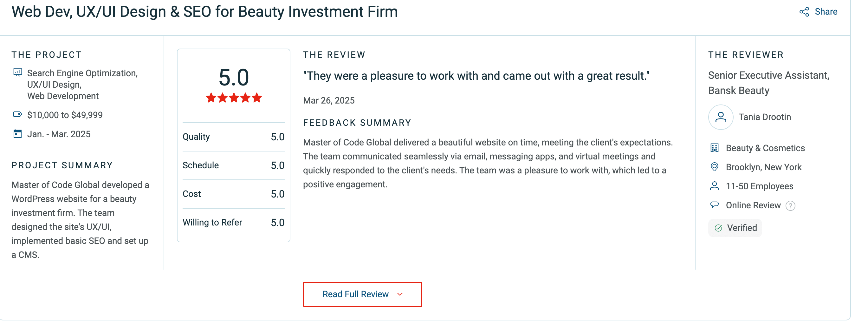Click the speech bubble Online Review icon

pyautogui.click(x=714, y=205)
